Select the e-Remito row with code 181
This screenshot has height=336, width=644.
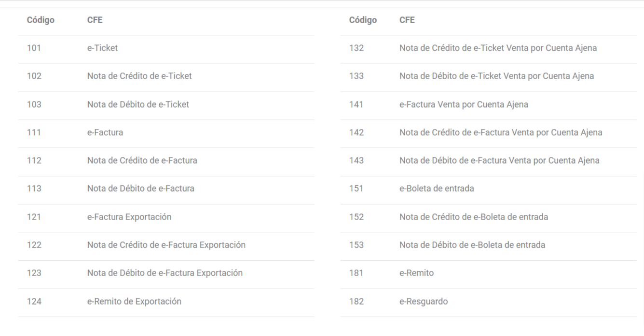[489, 273]
